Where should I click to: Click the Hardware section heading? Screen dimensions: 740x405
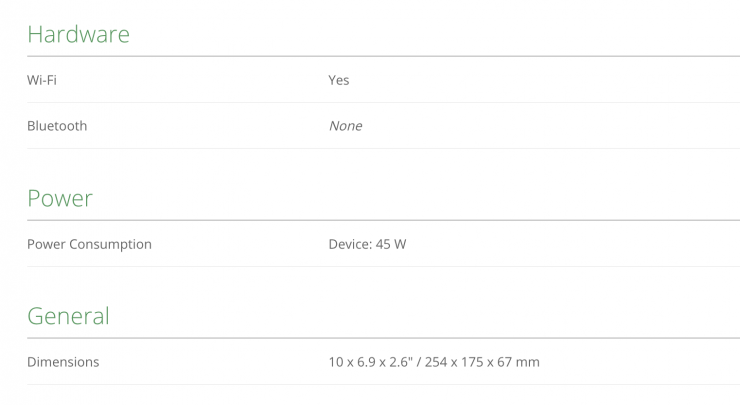78,34
